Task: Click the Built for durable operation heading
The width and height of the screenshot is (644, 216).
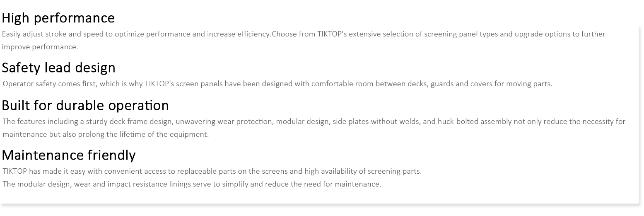Action: (85, 105)
